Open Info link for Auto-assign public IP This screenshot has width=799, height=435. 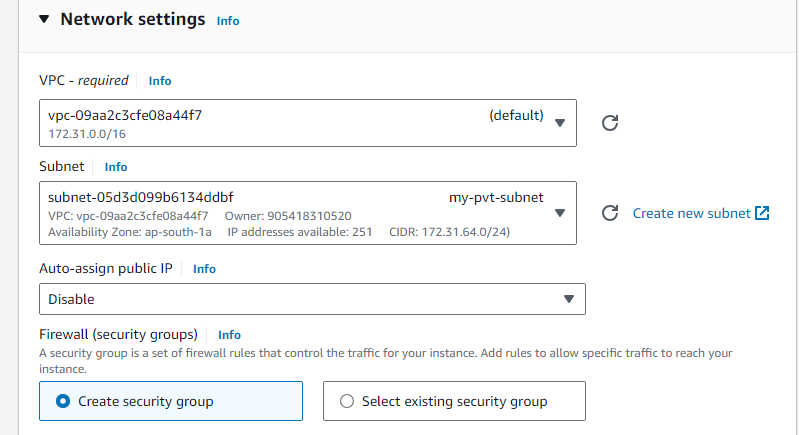[204, 269]
